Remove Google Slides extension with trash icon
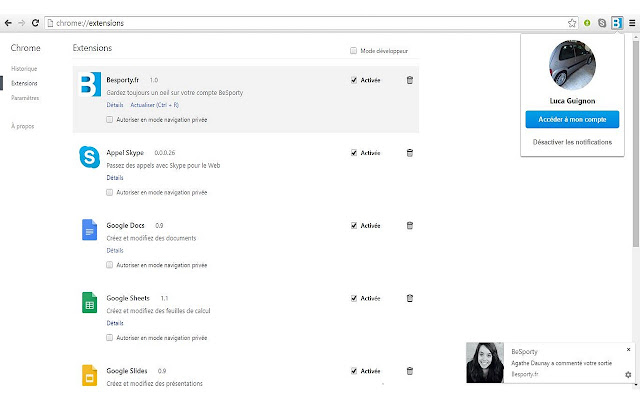The height and width of the screenshot is (400, 640). tap(410, 371)
